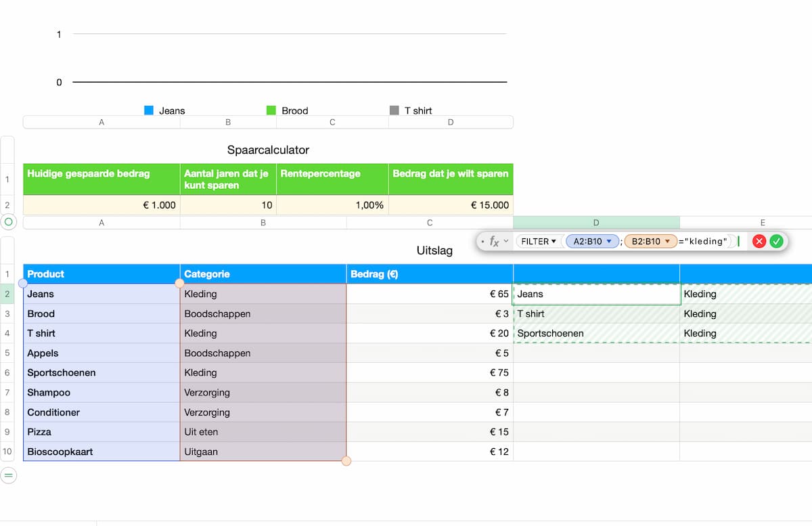Screen dimensions: 812x526
Task: Expand the chevron beside the fx symbol
Action: (506, 241)
